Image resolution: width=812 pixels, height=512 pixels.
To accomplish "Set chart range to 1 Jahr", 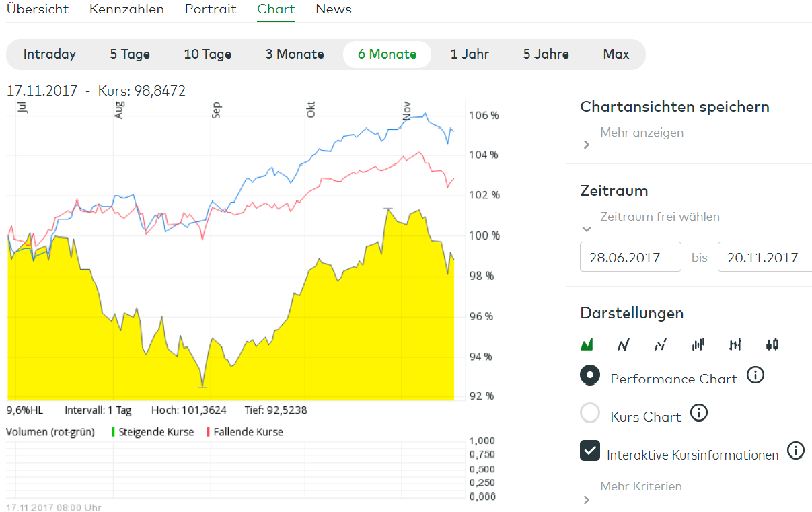I will tap(470, 54).
